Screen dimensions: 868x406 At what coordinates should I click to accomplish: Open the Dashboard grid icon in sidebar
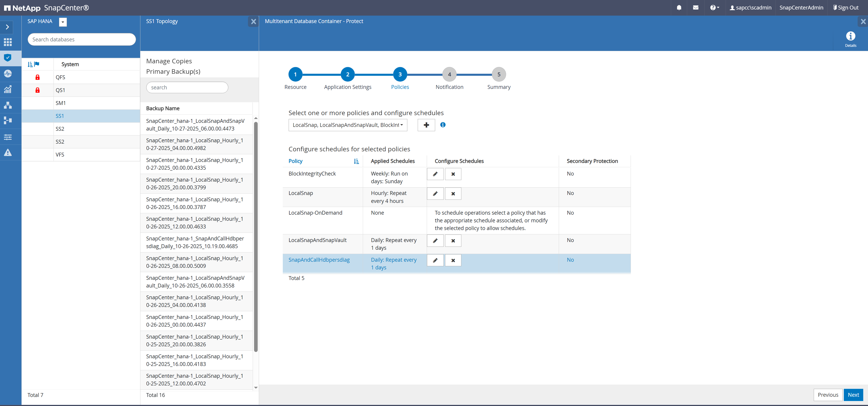coord(8,42)
